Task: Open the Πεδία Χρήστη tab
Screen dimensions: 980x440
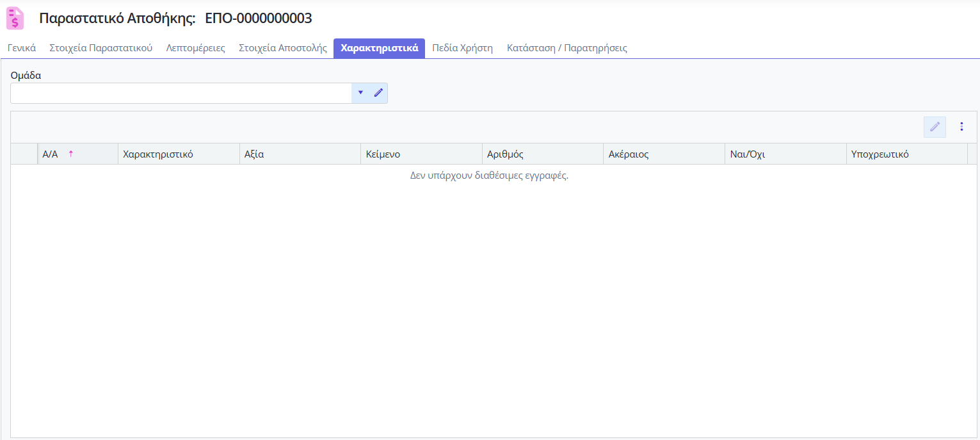Action: click(462, 48)
